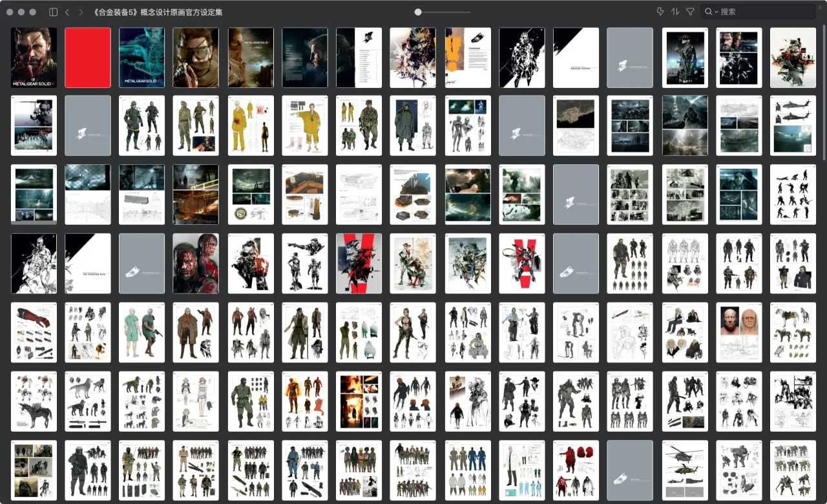Open the red hooded figures page thumbnail
827x504 pixels.
(576, 470)
